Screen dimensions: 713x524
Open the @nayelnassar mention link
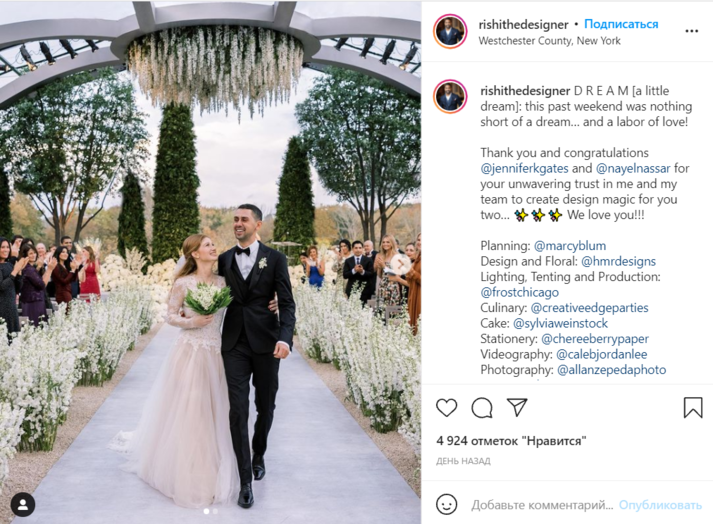point(633,168)
